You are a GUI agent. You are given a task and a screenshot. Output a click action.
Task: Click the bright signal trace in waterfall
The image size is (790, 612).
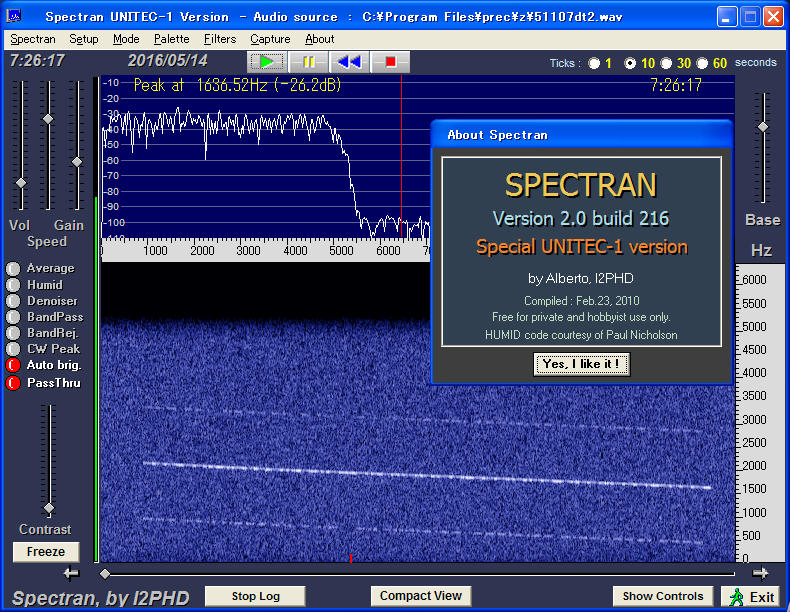(427, 475)
